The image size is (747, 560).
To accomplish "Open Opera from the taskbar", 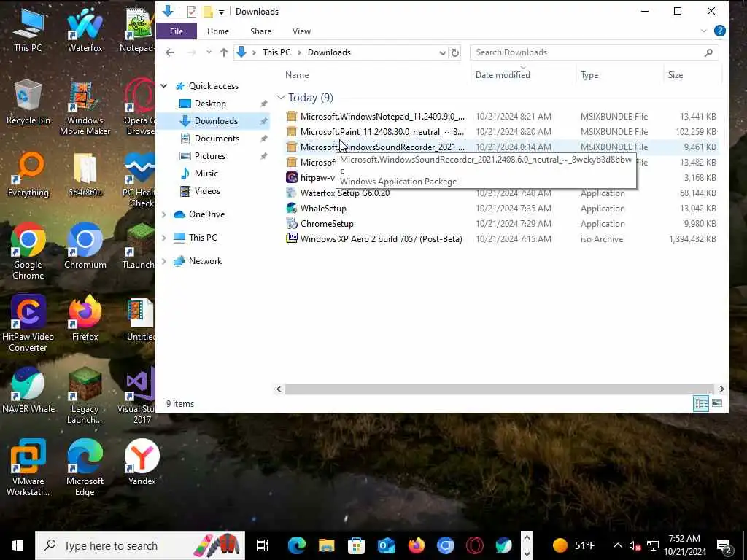I will coord(474,545).
